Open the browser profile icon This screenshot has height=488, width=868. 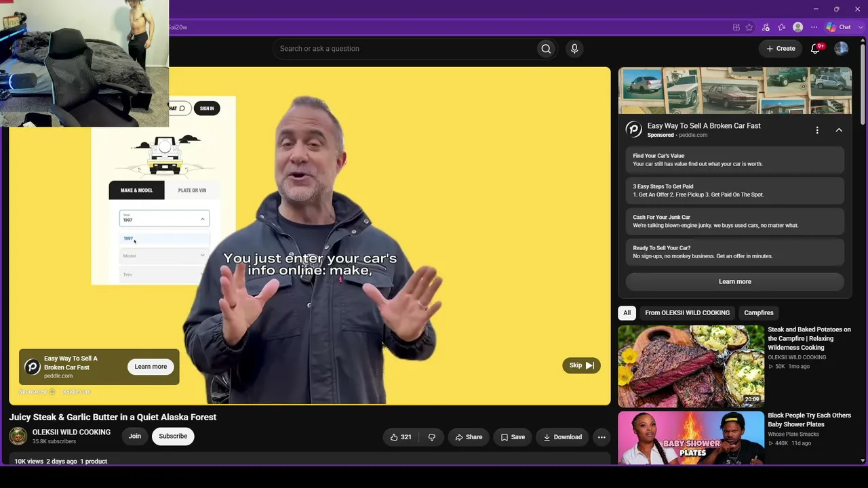pos(798,27)
